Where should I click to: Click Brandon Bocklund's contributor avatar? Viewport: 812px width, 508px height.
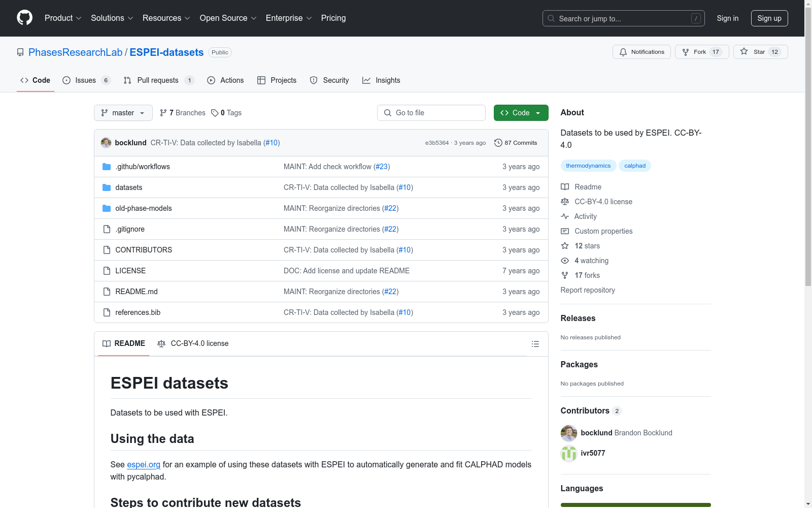(569, 433)
